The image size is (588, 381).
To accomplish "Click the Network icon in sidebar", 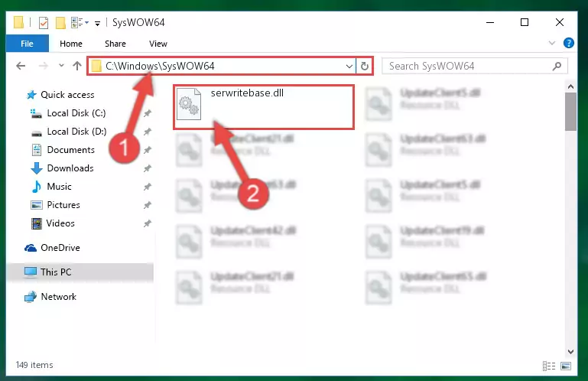I will click(x=31, y=297).
